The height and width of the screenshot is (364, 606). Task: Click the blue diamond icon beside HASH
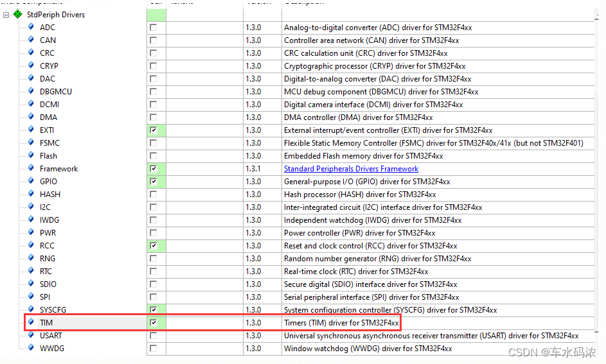point(31,193)
